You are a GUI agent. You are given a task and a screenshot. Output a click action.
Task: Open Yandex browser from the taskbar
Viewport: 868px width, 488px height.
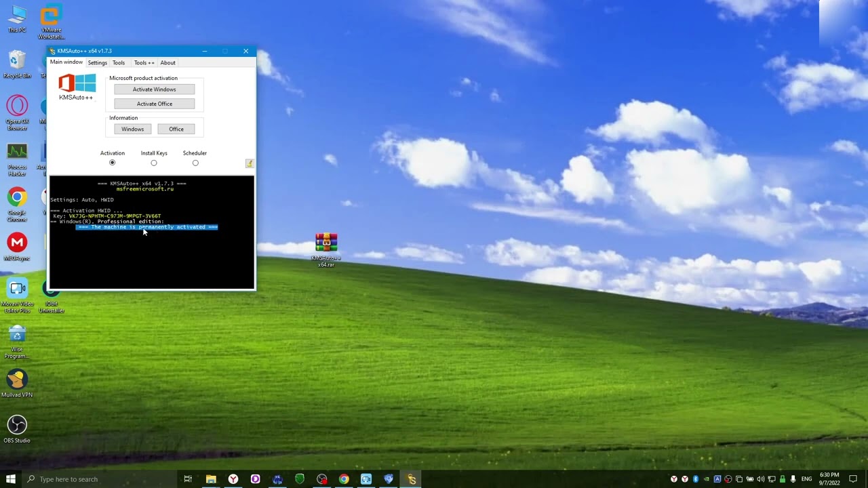click(233, 479)
